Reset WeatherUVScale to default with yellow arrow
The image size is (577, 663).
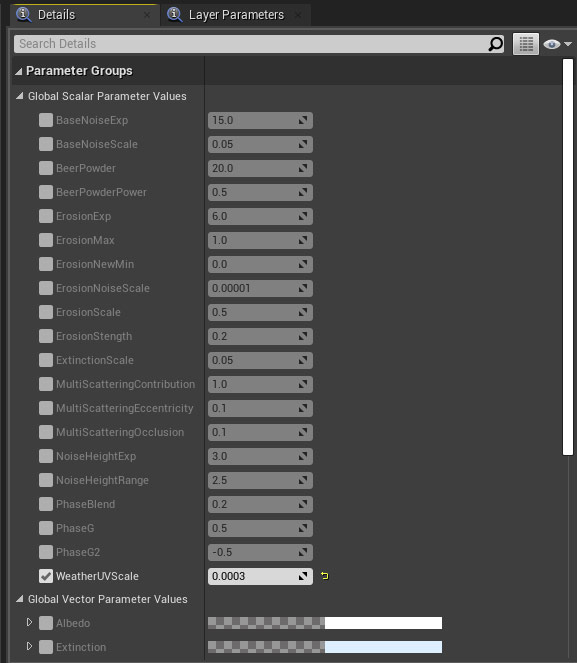[324, 576]
